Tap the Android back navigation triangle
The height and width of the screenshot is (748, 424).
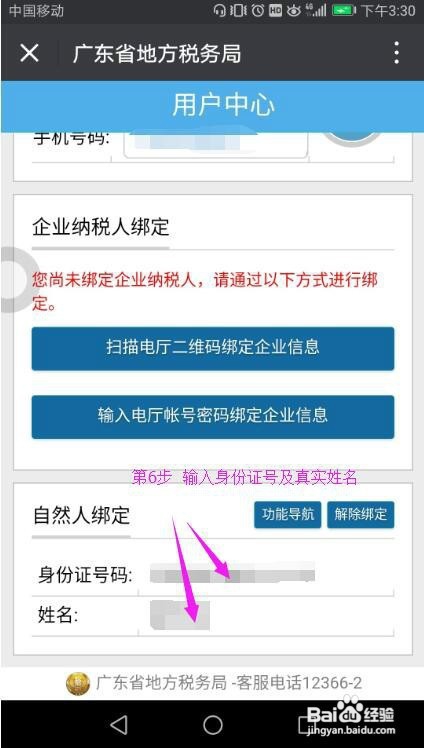coord(118,725)
